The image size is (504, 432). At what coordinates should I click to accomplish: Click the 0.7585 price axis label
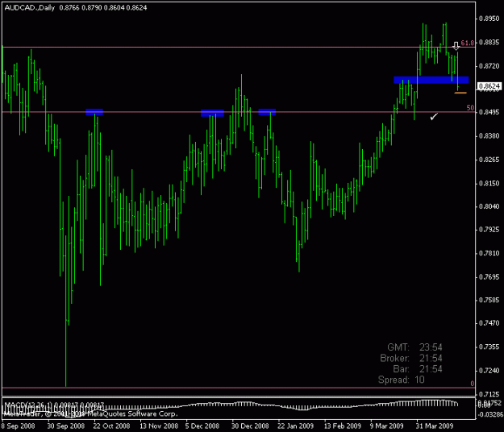click(x=489, y=300)
